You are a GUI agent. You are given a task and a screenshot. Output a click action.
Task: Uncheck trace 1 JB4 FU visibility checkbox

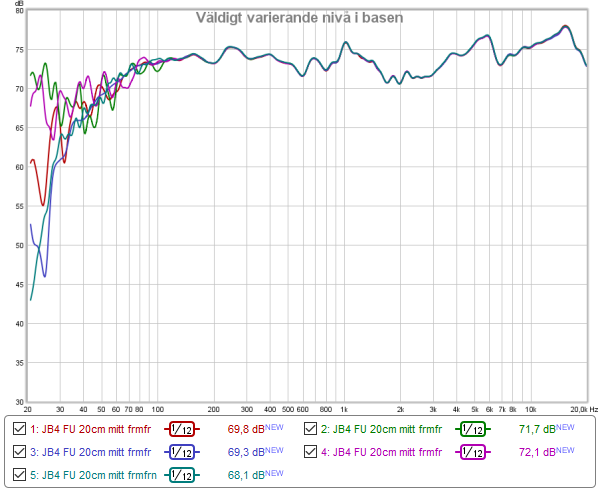(x=19, y=429)
